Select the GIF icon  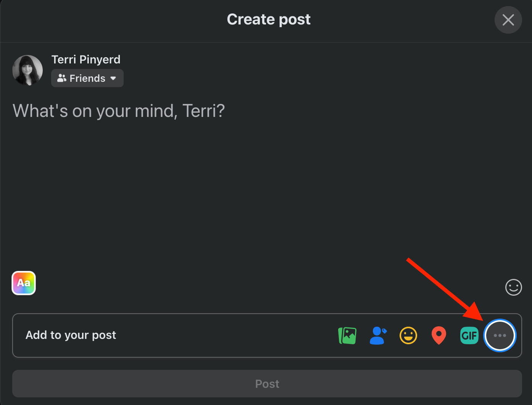469,335
